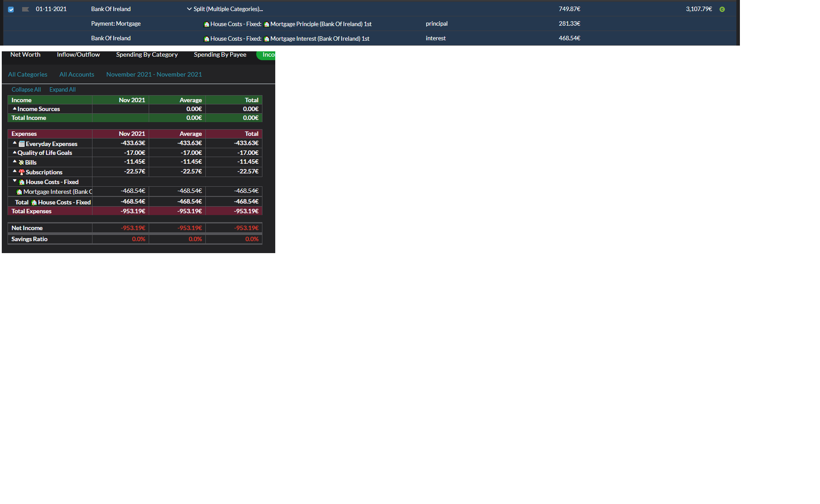Click Net Income Nov 2021 value in red
Screen dimensions: 820x504
click(x=133, y=228)
